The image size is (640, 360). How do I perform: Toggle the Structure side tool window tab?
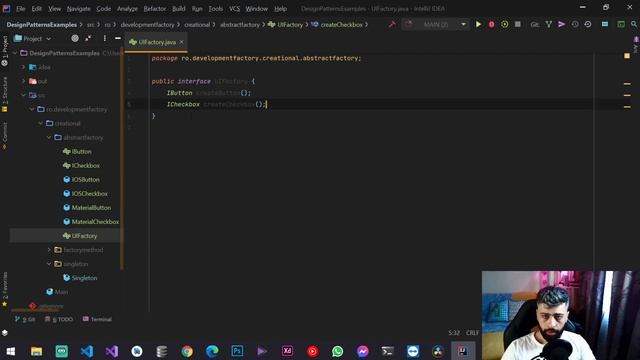pos(5,94)
